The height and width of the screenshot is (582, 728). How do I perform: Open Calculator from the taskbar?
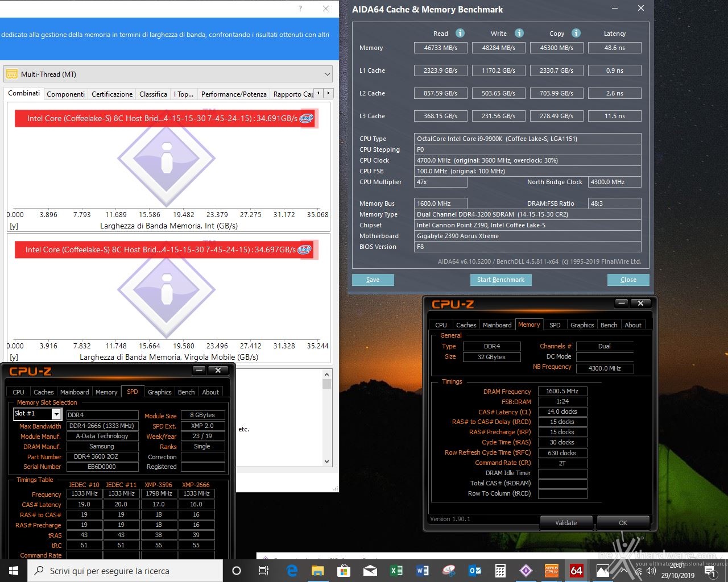[x=500, y=571]
